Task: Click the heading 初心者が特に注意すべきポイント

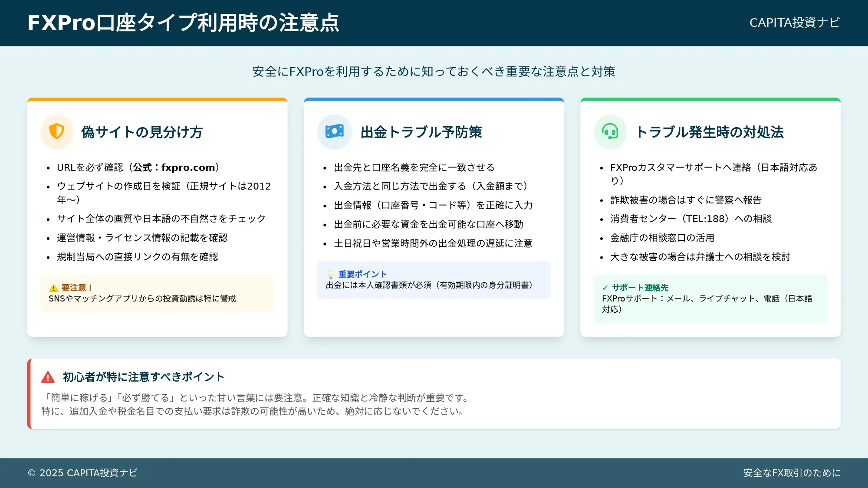Action: [143, 377]
